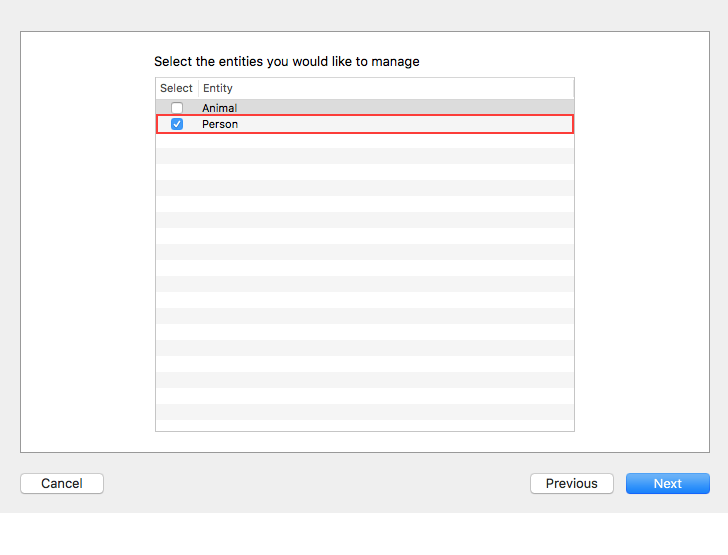
Task: Uncheck the Person entity checkbox
Action: coord(177,124)
